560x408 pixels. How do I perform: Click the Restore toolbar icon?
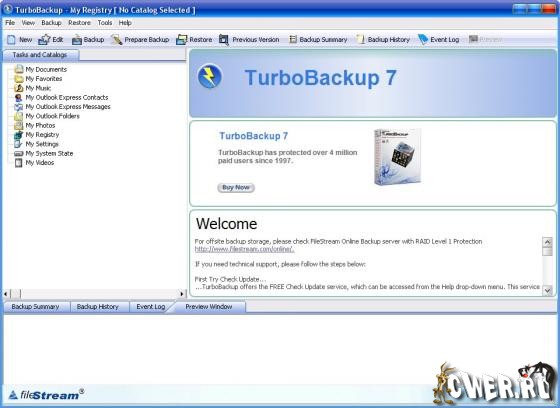(x=181, y=40)
